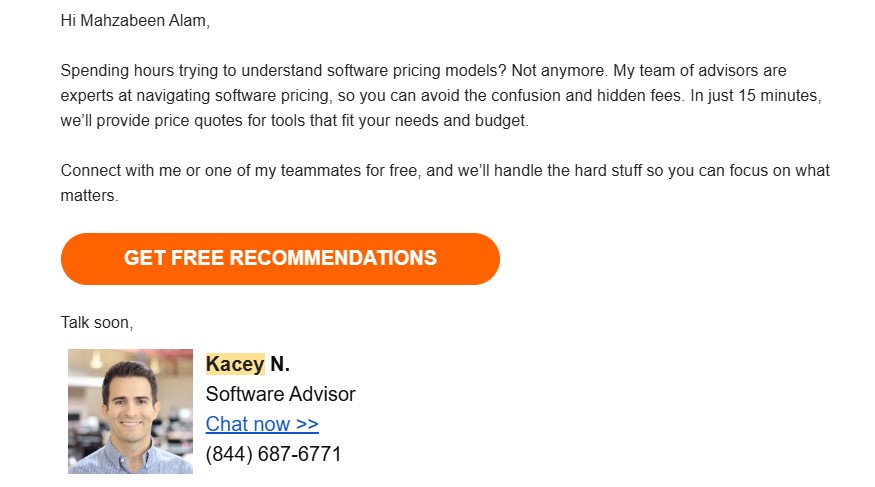Click the phrase software pricing models?
This screenshot has height=487, width=875.
click(416, 70)
